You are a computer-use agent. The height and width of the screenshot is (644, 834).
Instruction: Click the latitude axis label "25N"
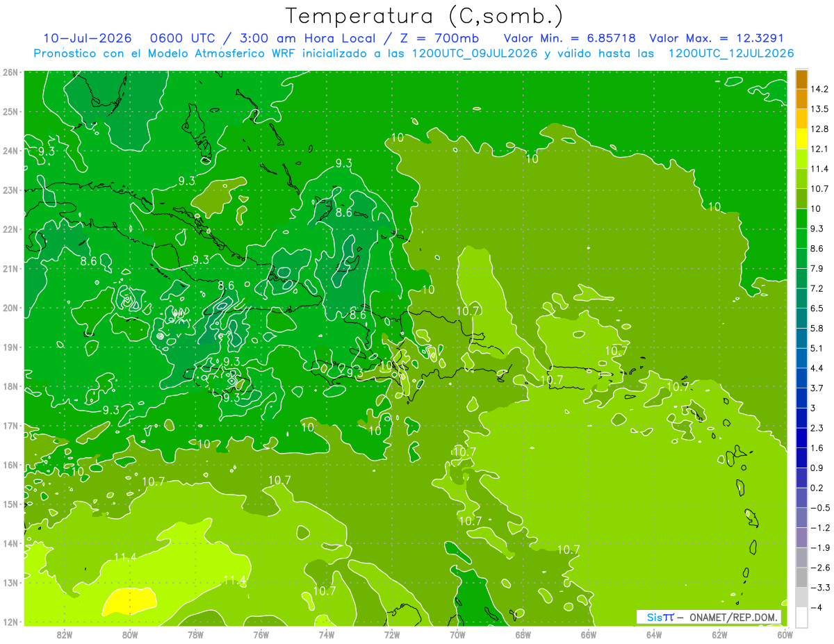click(10, 111)
